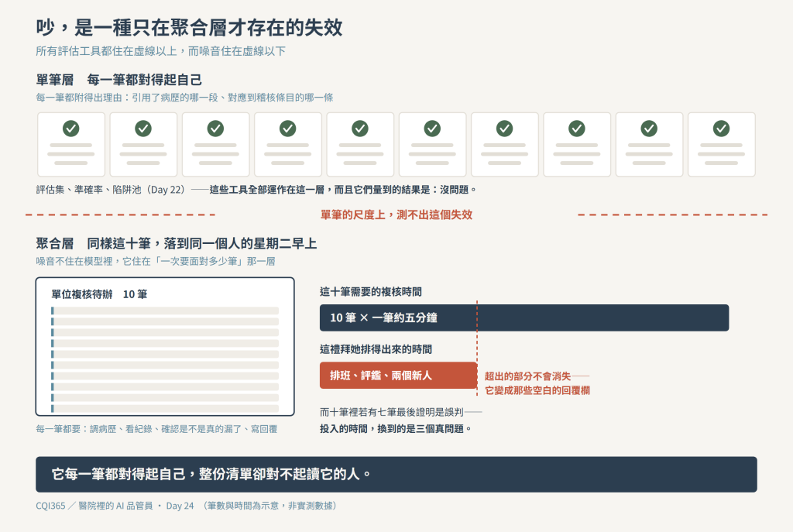Click the footer CQI365／醫院裡的 AI 品管員
This screenshot has height=532, width=793.
(94, 506)
